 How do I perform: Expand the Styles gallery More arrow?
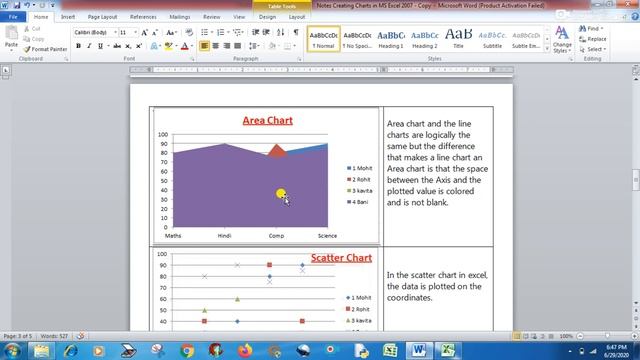point(547,49)
